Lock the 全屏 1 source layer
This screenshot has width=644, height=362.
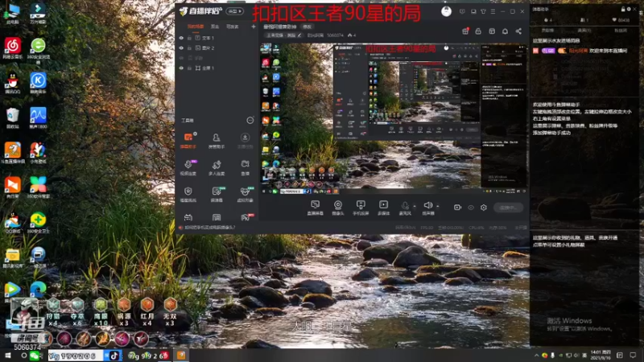coord(189,68)
